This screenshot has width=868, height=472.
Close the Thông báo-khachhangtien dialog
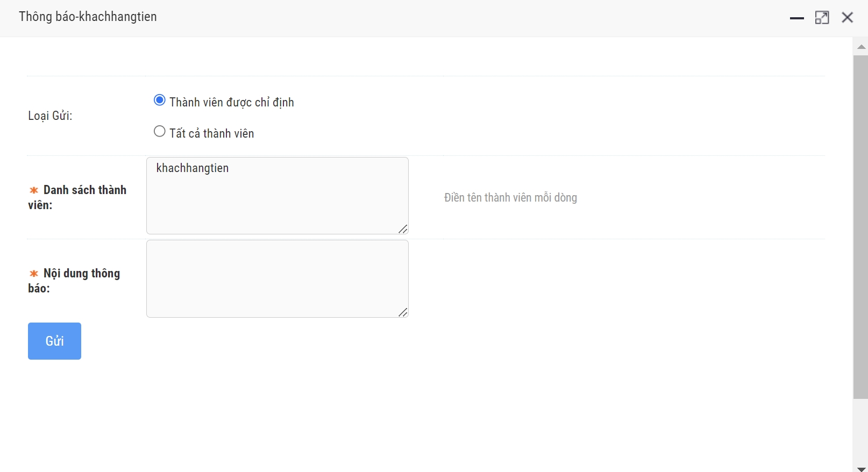848,18
